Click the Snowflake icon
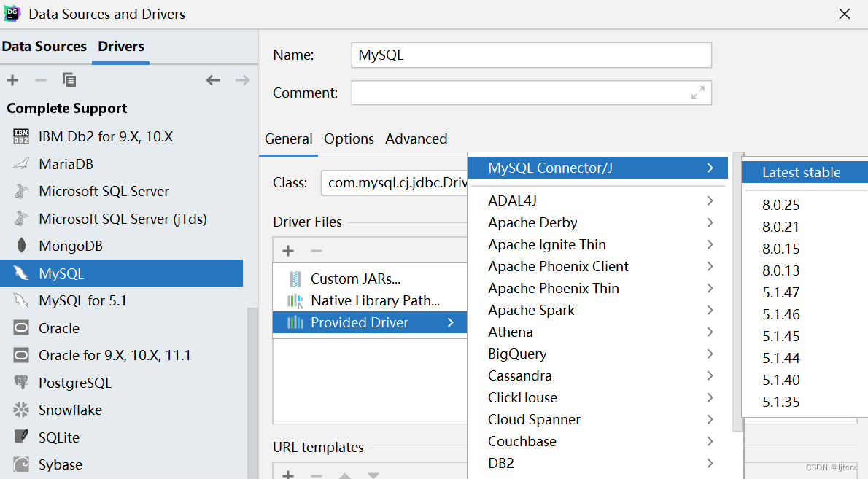The width and height of the screenshot is (868, 479). (21, 410)
